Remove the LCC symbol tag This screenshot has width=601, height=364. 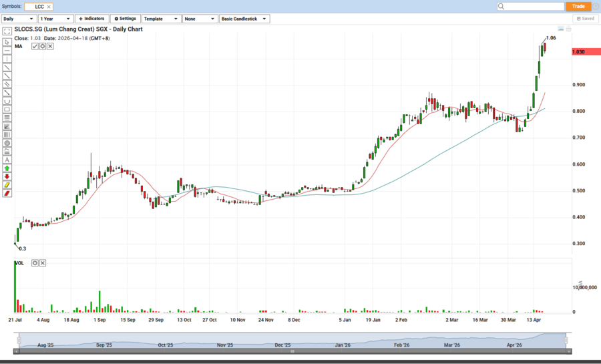pos(49,7)
